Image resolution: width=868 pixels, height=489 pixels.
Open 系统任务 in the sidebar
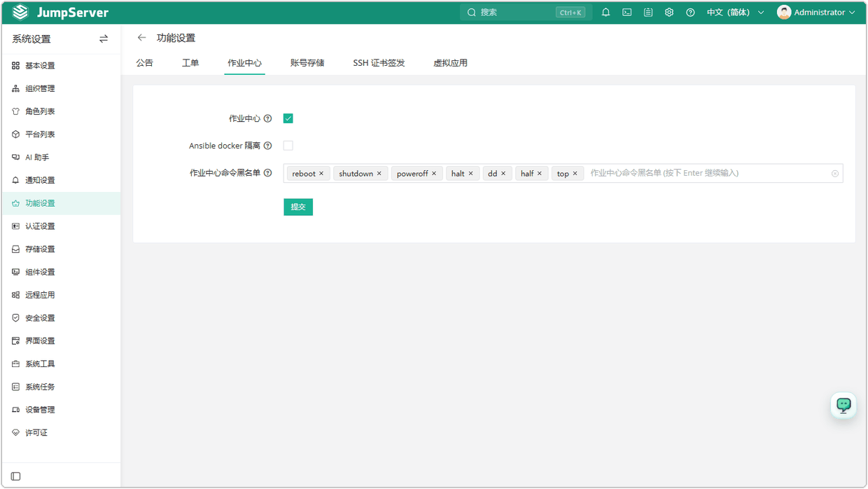point(61,387)
